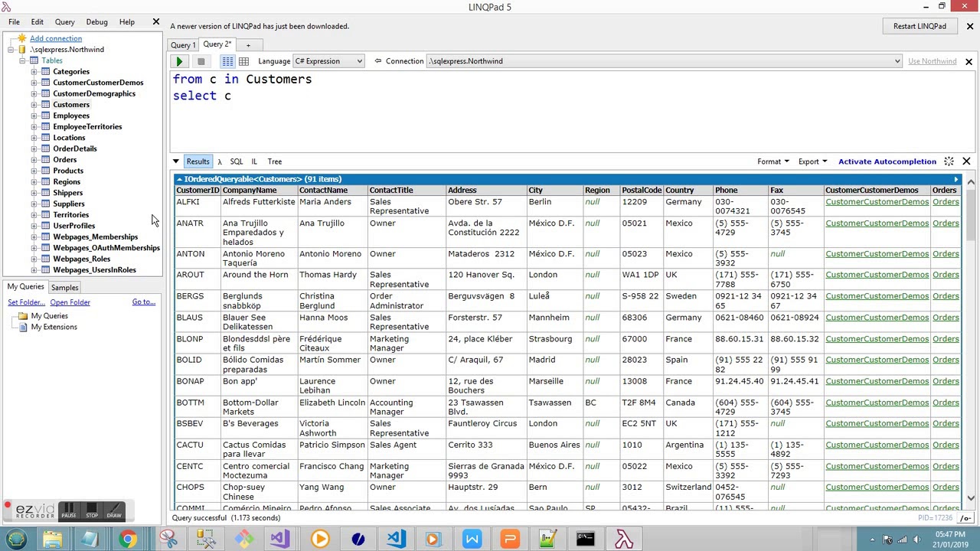The image size is (980, 551).
Task: Click the Activate Autocompletion link
Action: [x=887, y=161]
